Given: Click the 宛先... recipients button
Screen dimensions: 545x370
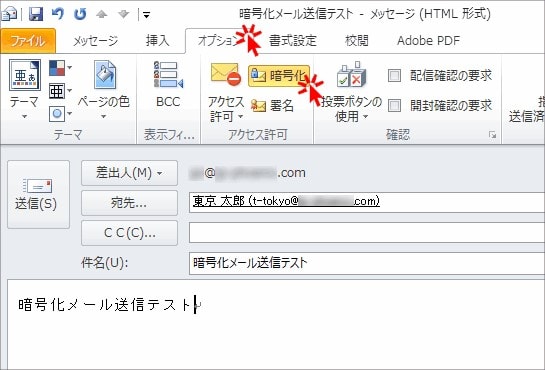Looking at the screenshot, I should point(129,203).
